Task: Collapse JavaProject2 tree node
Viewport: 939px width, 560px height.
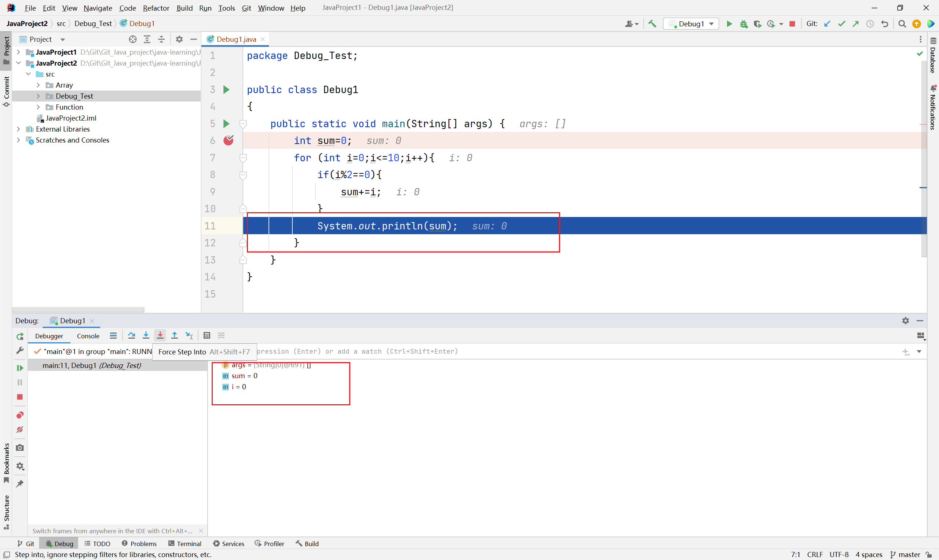Action: (x=18, y=63)
